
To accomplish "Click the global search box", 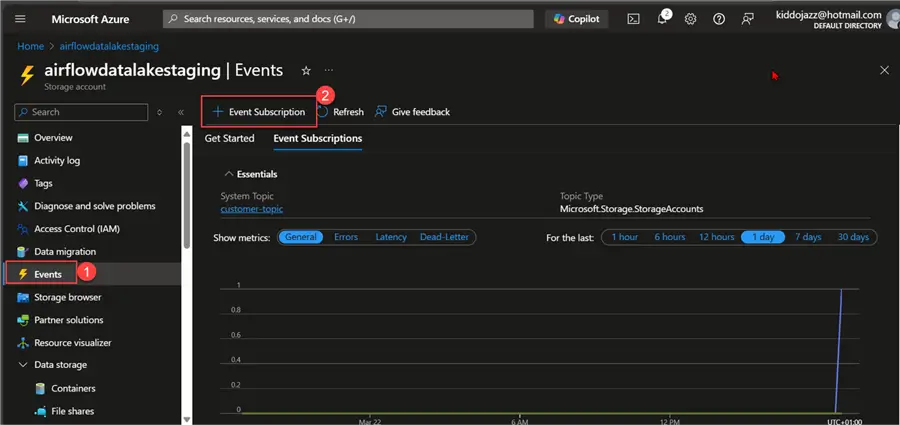I will (348, 19).
